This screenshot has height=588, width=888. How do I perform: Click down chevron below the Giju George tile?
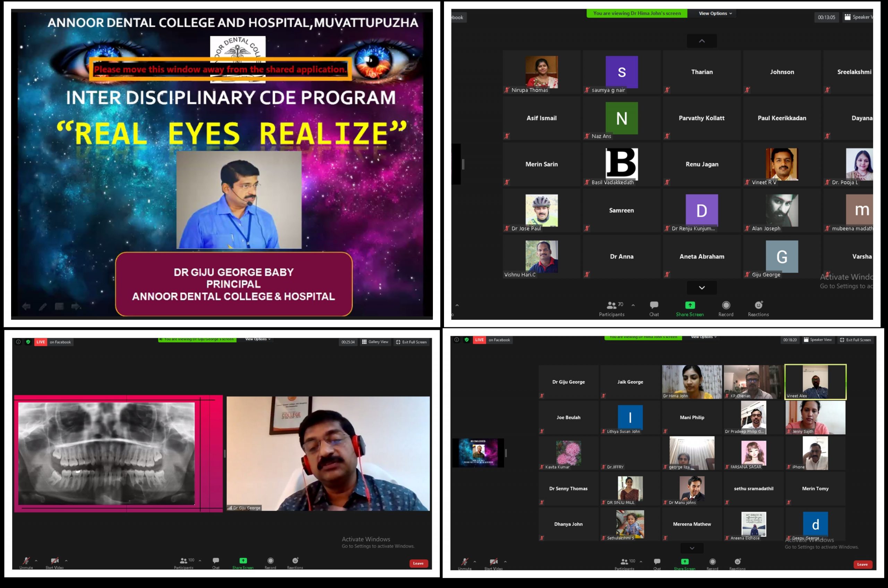pyautogui.click(x=702, y=288)
